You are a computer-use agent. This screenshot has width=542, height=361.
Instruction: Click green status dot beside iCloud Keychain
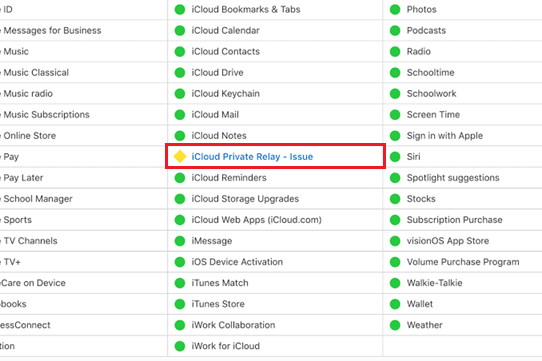[180, 94]
